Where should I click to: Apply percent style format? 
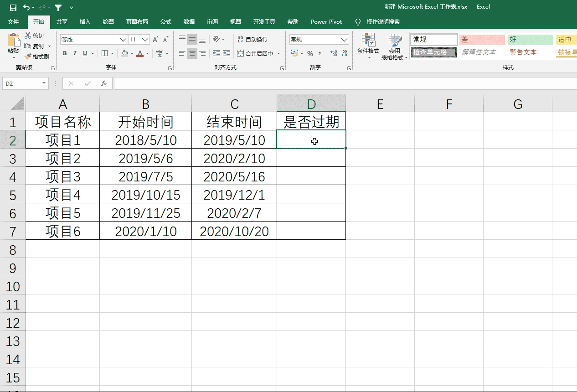[x=310, y=54]
